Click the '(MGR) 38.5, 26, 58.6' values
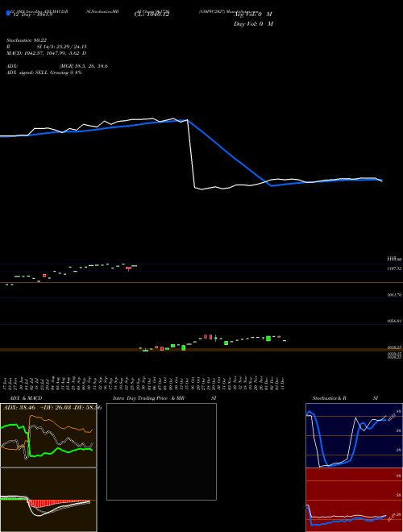The width and height of the screenshot is (403, 532). click(x=84, y=66)
